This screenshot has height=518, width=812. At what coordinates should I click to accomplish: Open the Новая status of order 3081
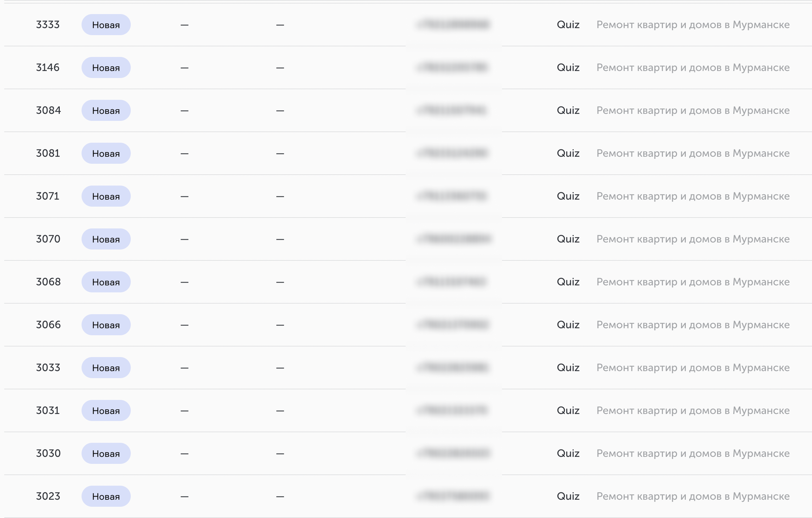coord(106,153)
